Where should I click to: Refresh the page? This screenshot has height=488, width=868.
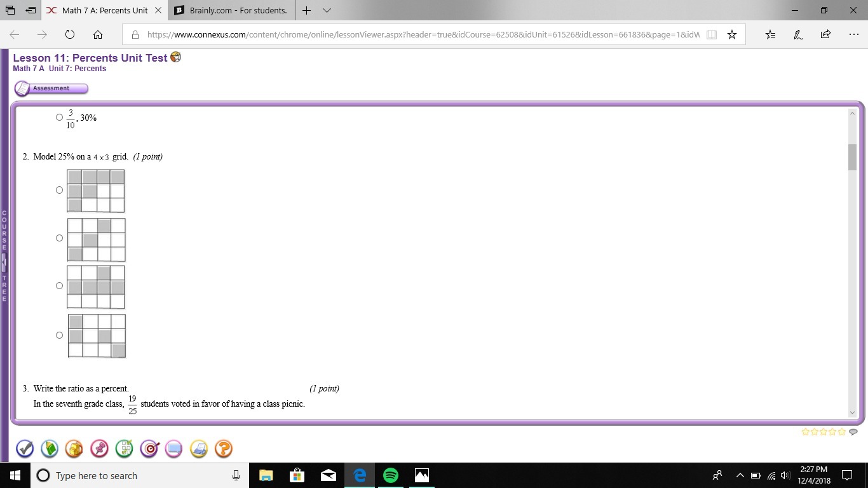(70, 34)
